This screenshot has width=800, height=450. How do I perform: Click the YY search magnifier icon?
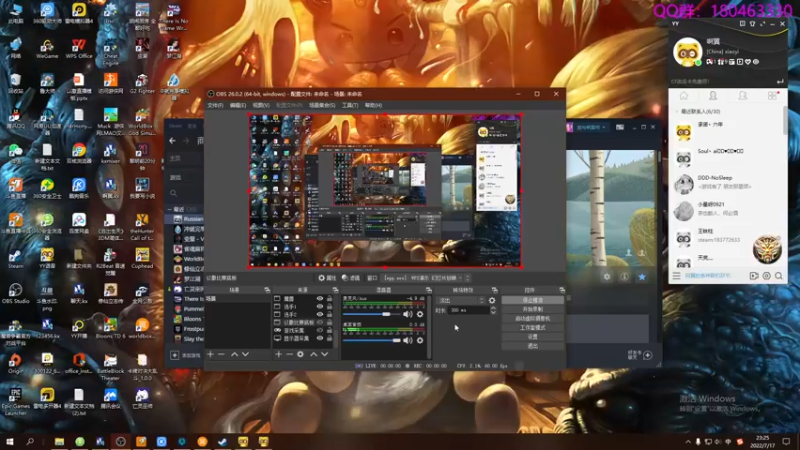(x=779, y=276)
